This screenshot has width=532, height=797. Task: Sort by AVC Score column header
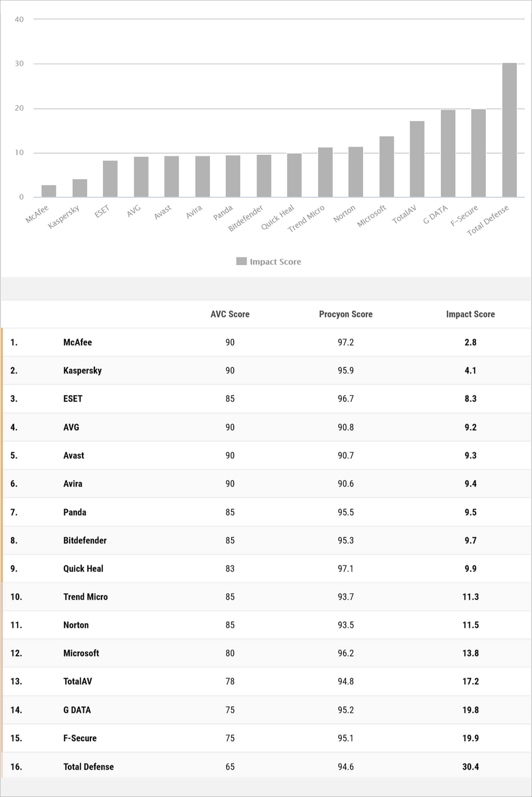(230, 314)
